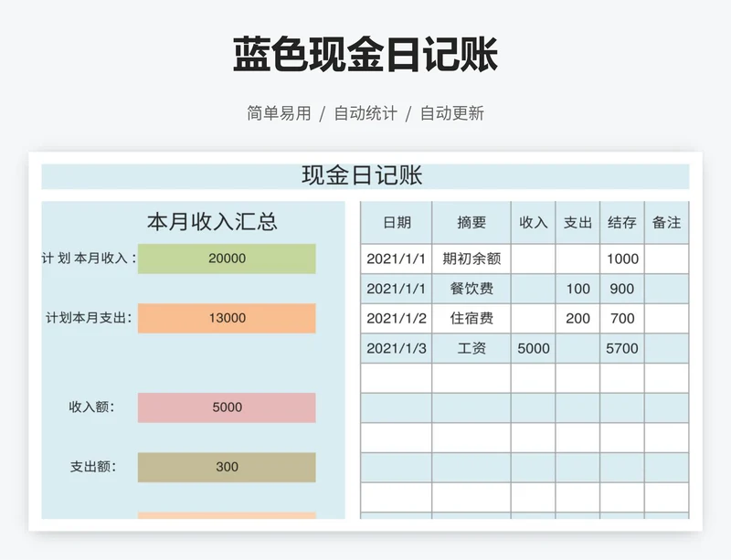Image resolution: width=731 pixels, height=560 pixels.
Task: Select the 餐饮费 summary cell
Action: click(471, 289)
